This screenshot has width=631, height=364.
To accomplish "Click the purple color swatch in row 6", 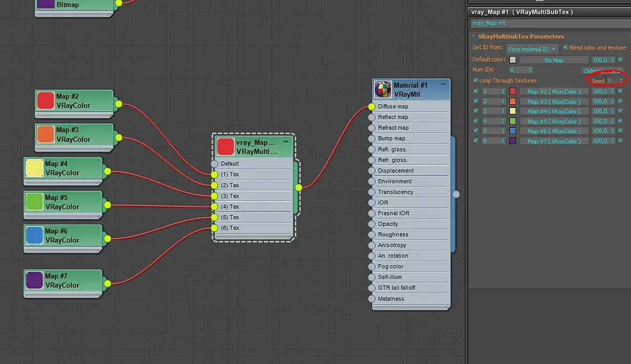I will [513, 141].
